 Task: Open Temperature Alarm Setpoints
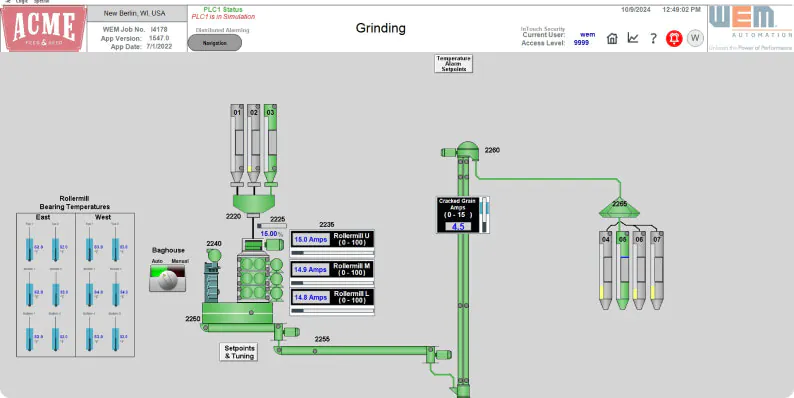tap(454, 64)
